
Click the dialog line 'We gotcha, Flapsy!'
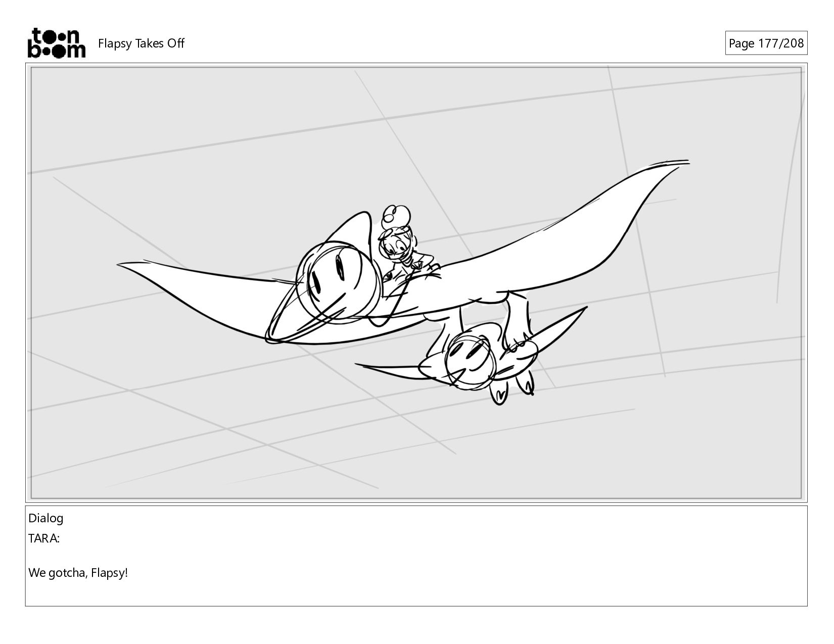78,573
